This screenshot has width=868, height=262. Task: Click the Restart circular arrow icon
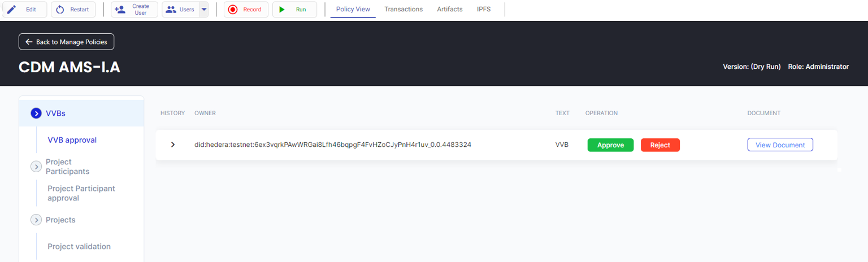60,10
